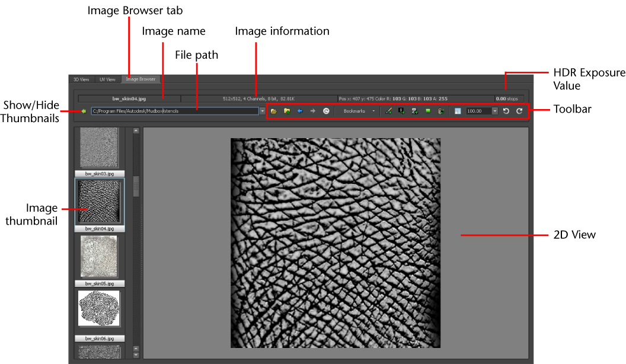Viewport: 626px width, 364px height.
Task: Open the Bookmarks dropdown
Action: tap(359, 111)
